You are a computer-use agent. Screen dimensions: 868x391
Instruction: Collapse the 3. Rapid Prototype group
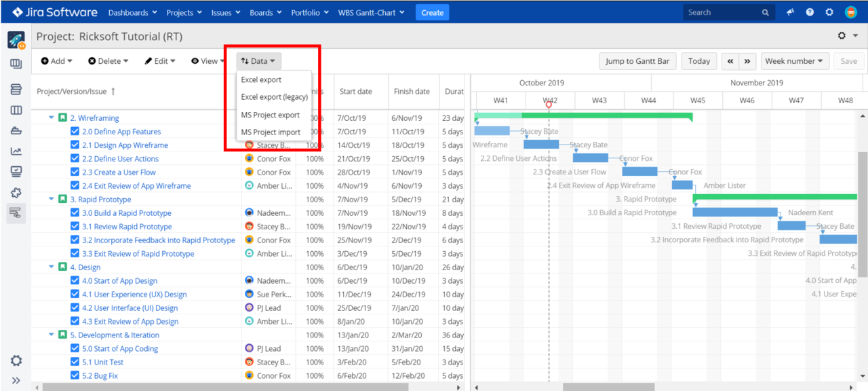coord(51,200)
